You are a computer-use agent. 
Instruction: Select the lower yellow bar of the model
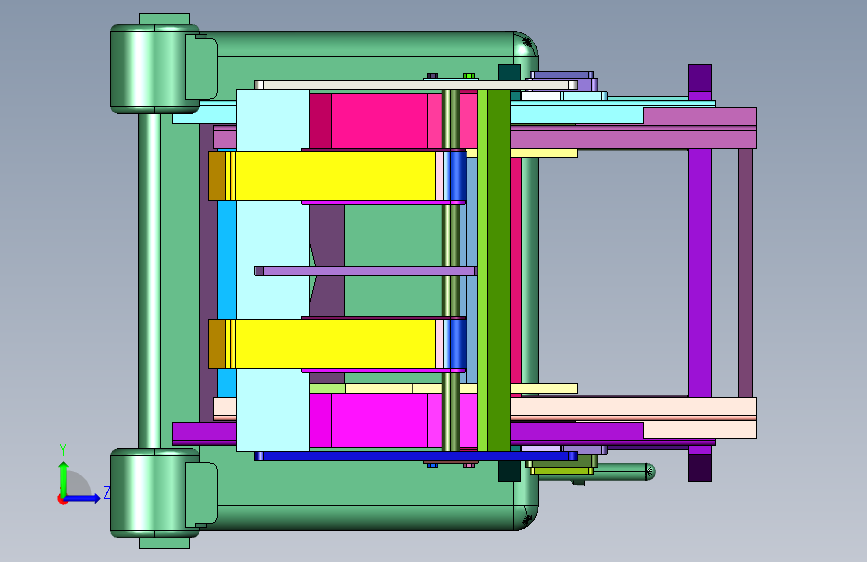click(336, 344)
